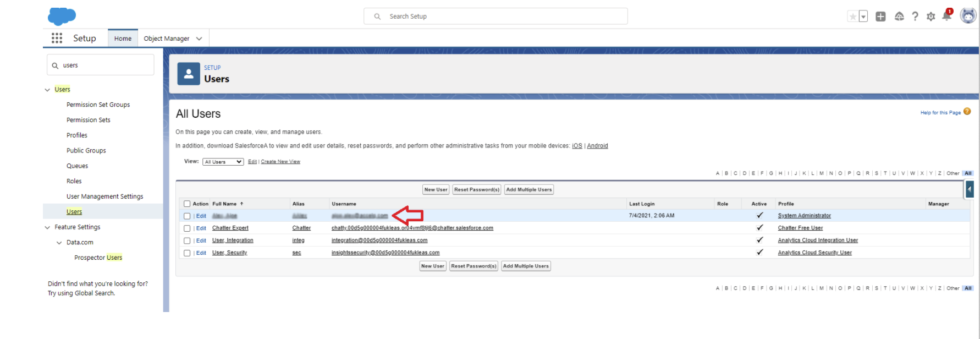
Task: Click into the Search Setup field
Action: [495, 17]
